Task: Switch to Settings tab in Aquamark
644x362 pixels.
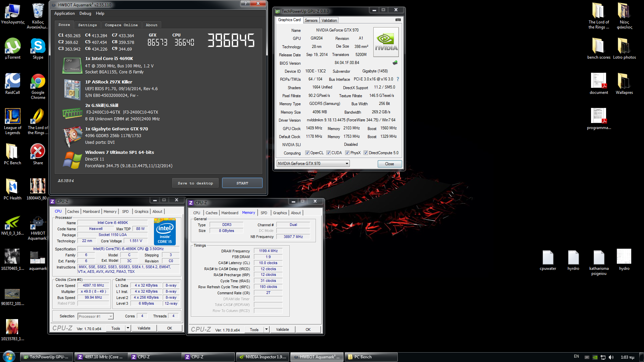Action: pyautogui.click(x=87, y=25)
